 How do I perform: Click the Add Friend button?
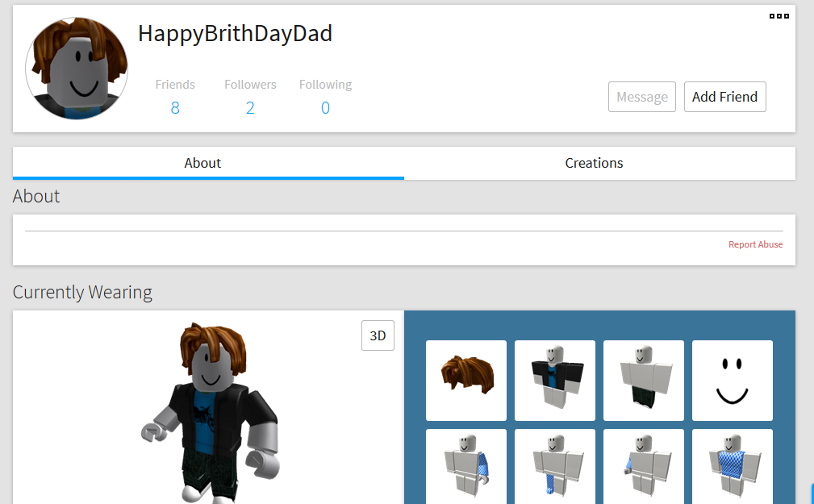[x=724, y=97]
